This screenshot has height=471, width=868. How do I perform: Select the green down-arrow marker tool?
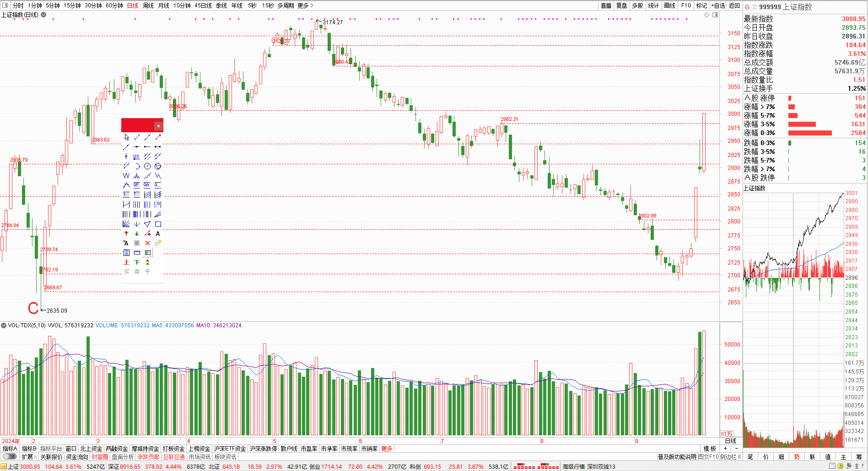(137, 234)
